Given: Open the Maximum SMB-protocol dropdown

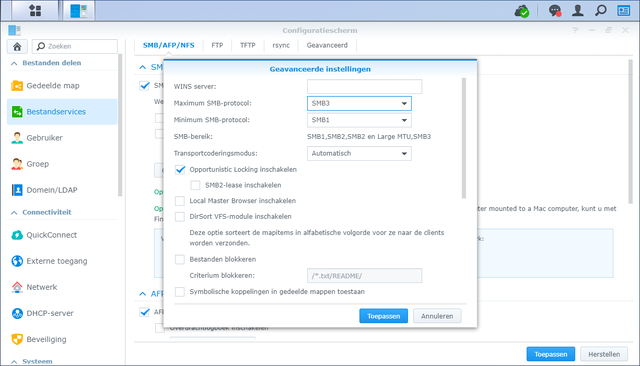Looking at the screenshot, I should (x=359, y=103).
